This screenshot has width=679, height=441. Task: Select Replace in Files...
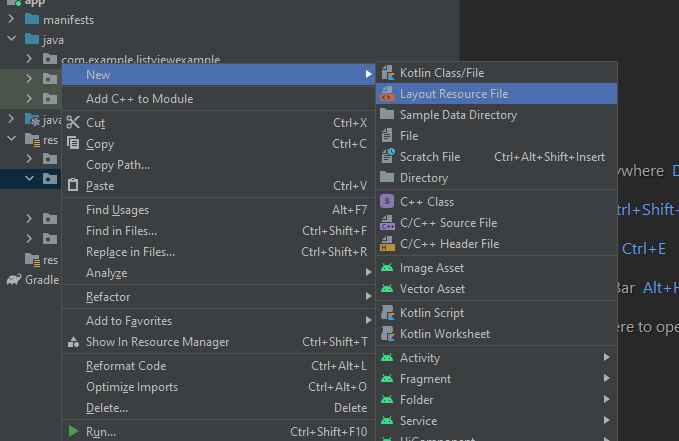pyautogui.click(x=218, y=252)
